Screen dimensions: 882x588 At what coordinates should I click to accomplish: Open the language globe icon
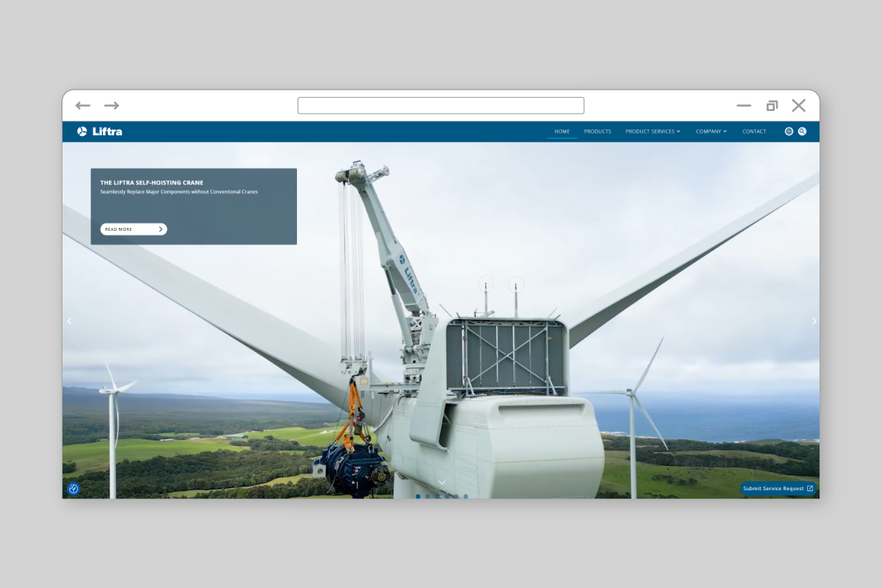[789, 132]
